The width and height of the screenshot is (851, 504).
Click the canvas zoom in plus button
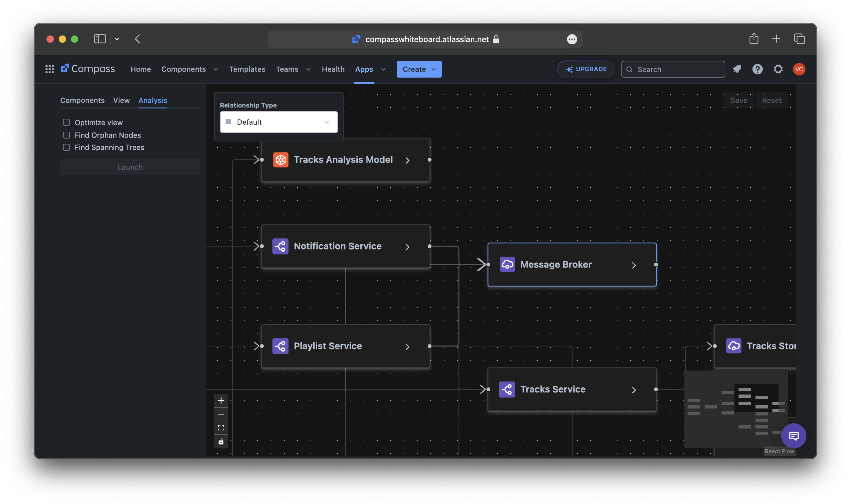coord(221,401)
